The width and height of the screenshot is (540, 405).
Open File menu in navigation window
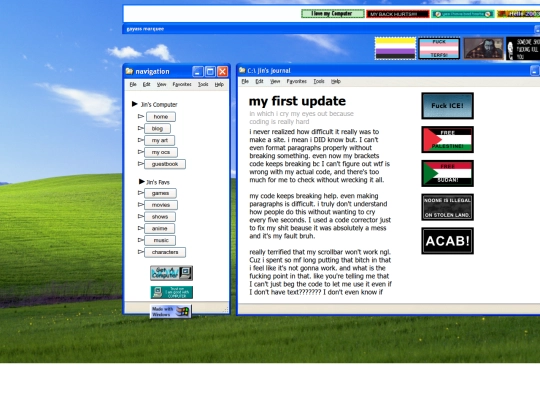pyautogui.click(x=133, y=84)
